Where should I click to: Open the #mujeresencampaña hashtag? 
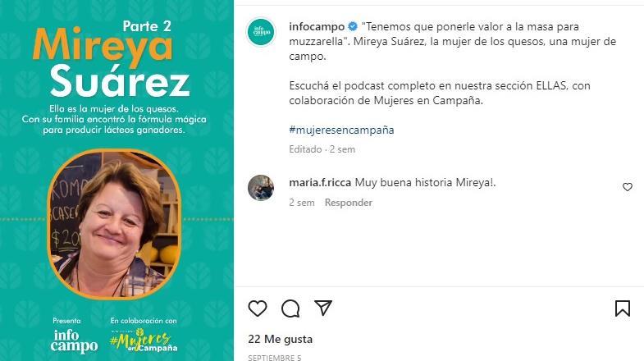(341, 130)
